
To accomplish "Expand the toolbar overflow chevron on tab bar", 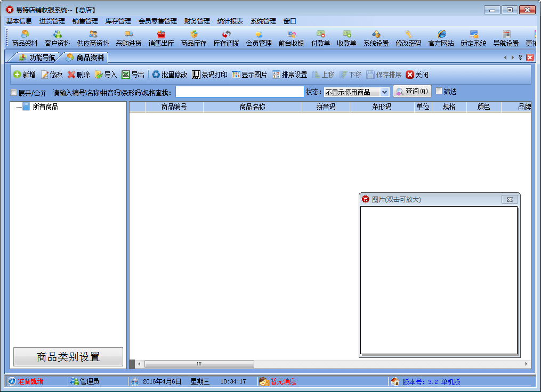I will pyautogui.click(x=520, y=58).
